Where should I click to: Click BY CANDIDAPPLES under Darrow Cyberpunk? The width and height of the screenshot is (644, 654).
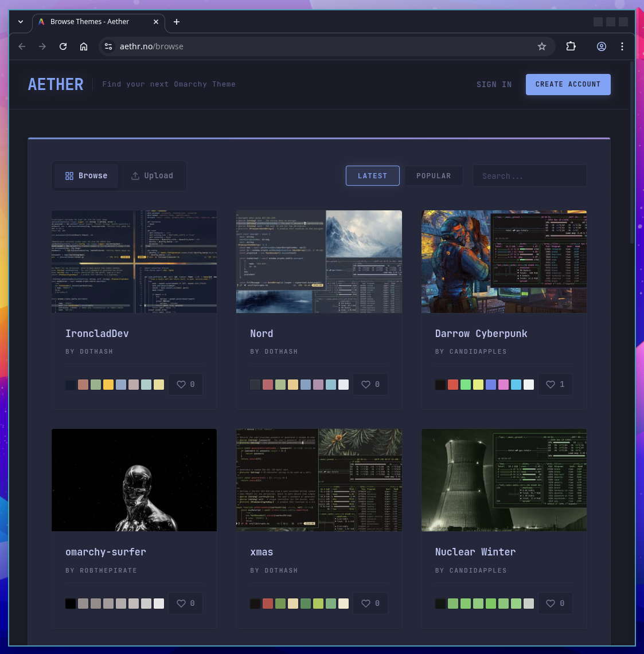tap(471, 351)
